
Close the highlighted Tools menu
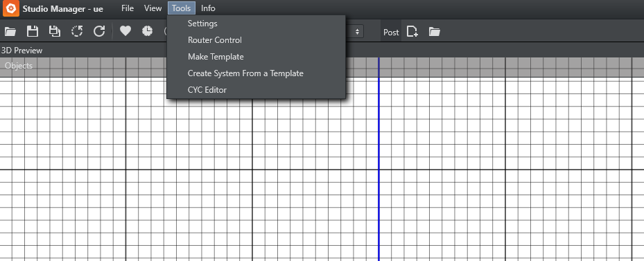coord(182,8)
